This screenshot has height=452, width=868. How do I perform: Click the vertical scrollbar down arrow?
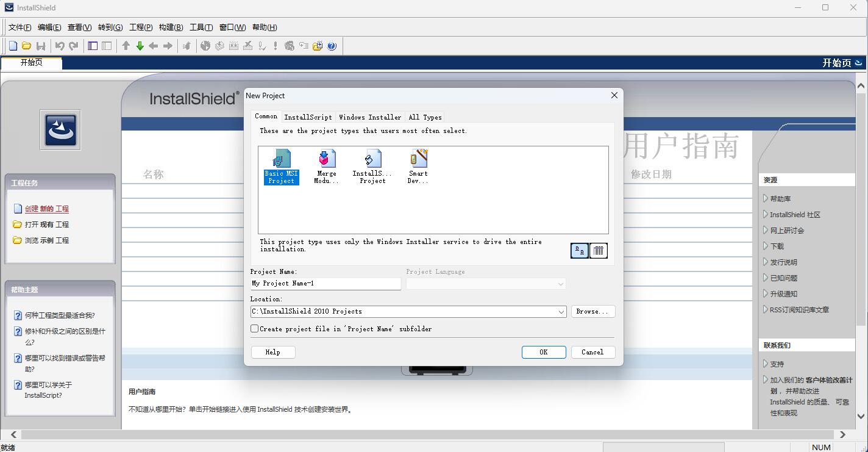click(861, 417)
